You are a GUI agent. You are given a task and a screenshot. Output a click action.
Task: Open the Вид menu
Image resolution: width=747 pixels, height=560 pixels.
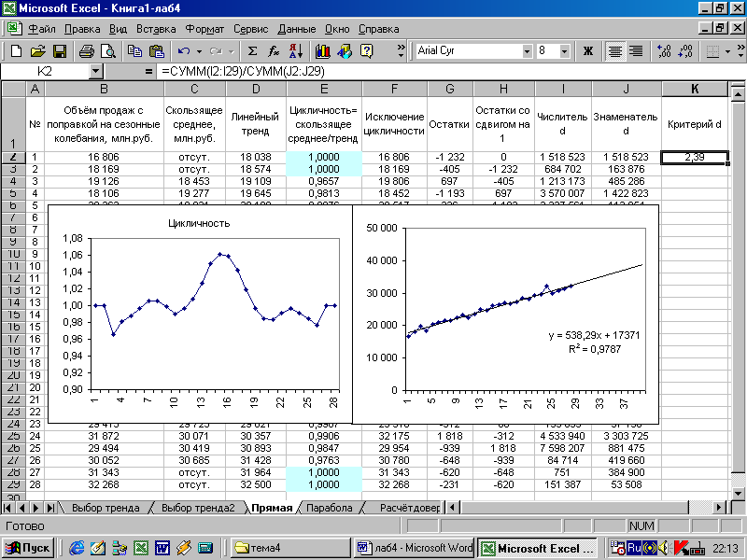coord(118,29)
